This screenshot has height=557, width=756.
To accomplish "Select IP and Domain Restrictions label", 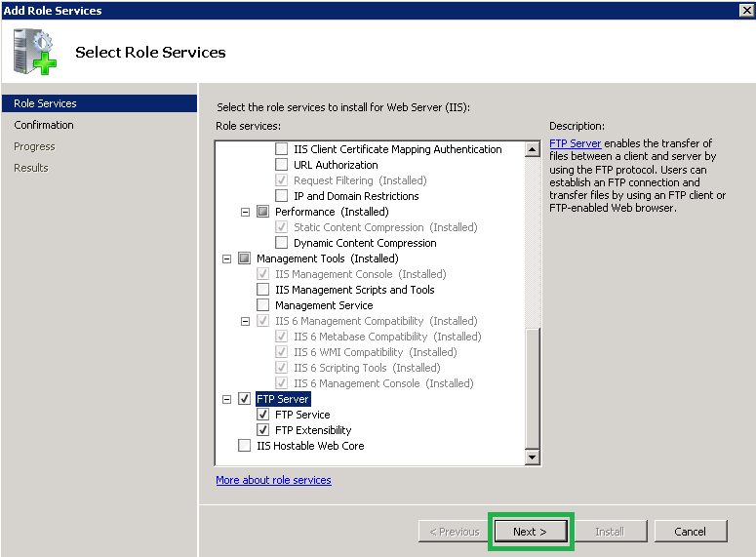I will click(356, 196).
